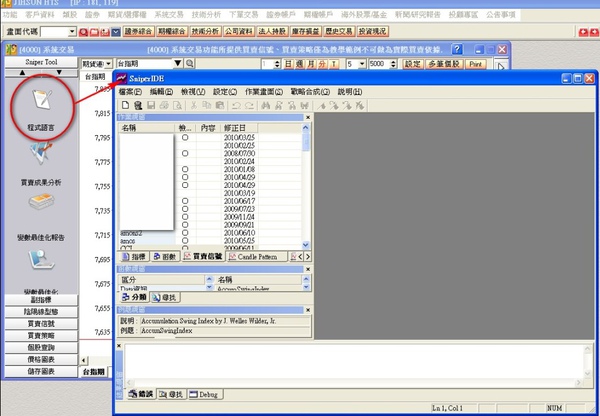Toggle the 月 monthly period button
The height and width of the screenshot is (416, 600).
(x=311, y=64)
